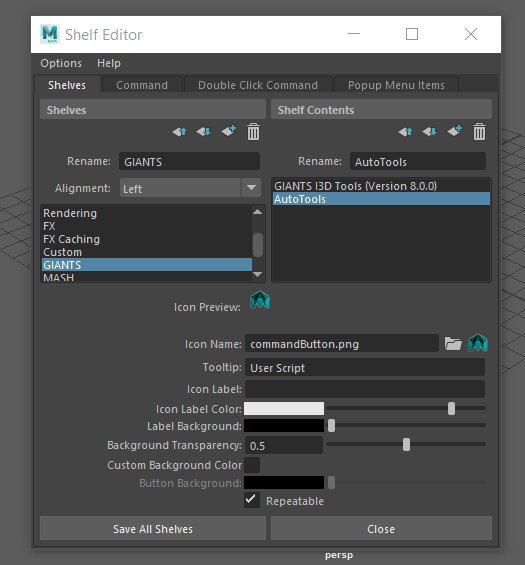Click the Tooltip field with User Script
525x565 pixels.
point(365,367)
